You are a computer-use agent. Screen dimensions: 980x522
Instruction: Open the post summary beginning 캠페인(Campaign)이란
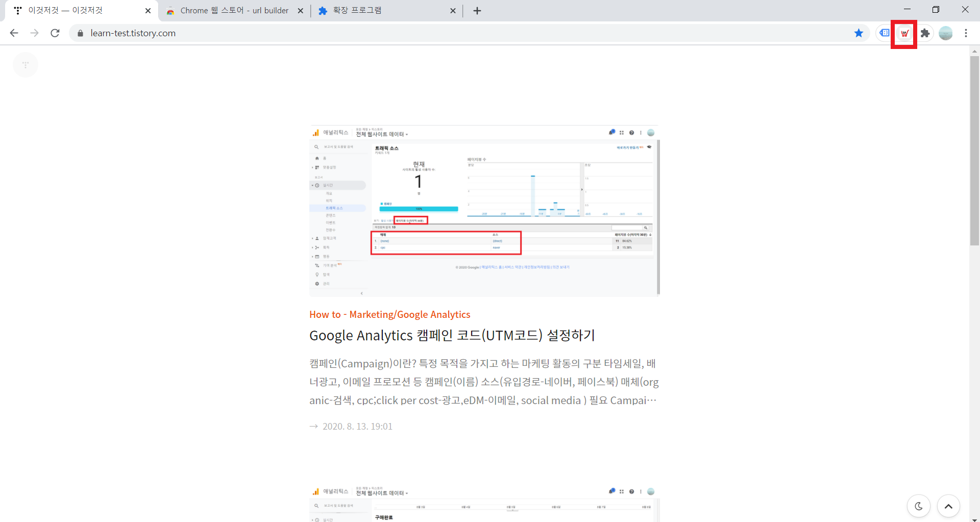tap(484, 382)
